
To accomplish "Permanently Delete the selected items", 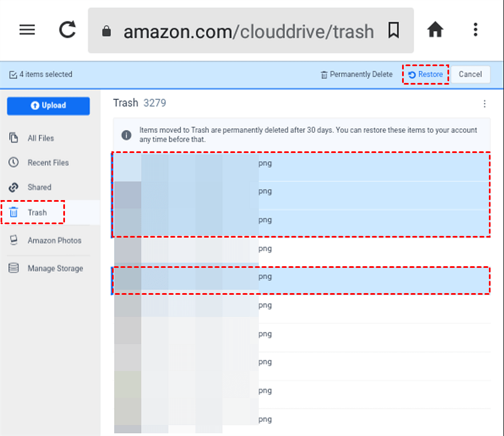I will tap(357, 75).
